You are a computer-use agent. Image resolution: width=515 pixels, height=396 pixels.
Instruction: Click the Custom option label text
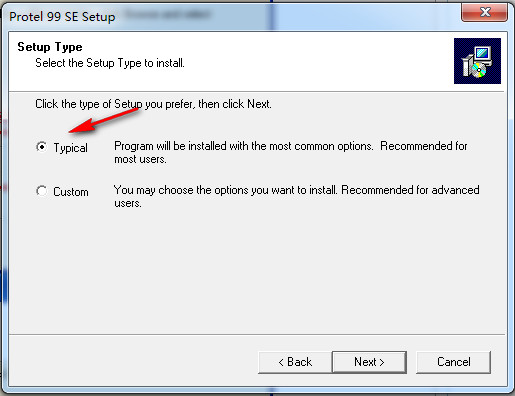[x=71, y=192]
